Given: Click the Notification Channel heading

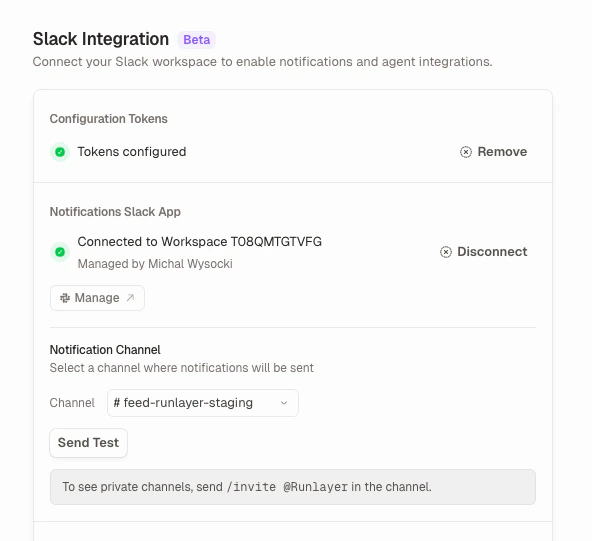Looking at the screenshot, I should (105, 350).
